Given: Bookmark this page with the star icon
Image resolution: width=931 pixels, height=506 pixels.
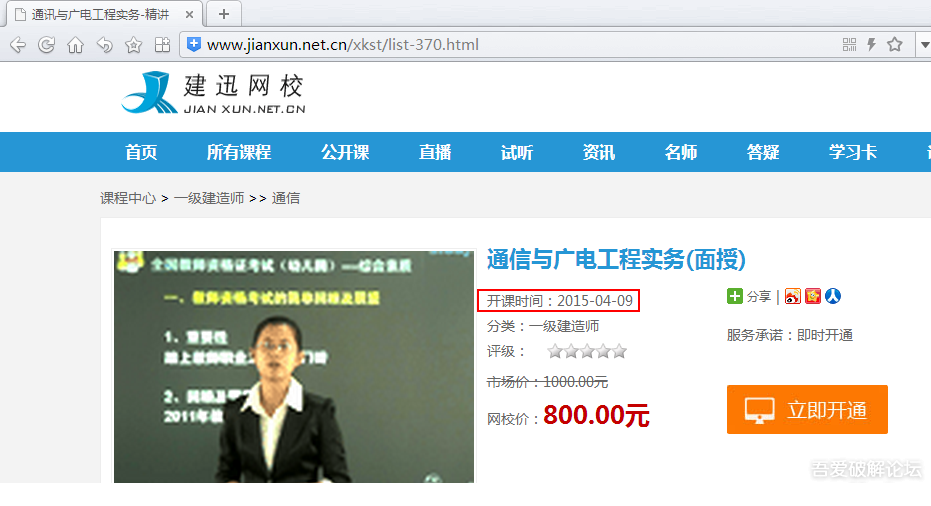Looking at the screenshot, I should 895,44.
